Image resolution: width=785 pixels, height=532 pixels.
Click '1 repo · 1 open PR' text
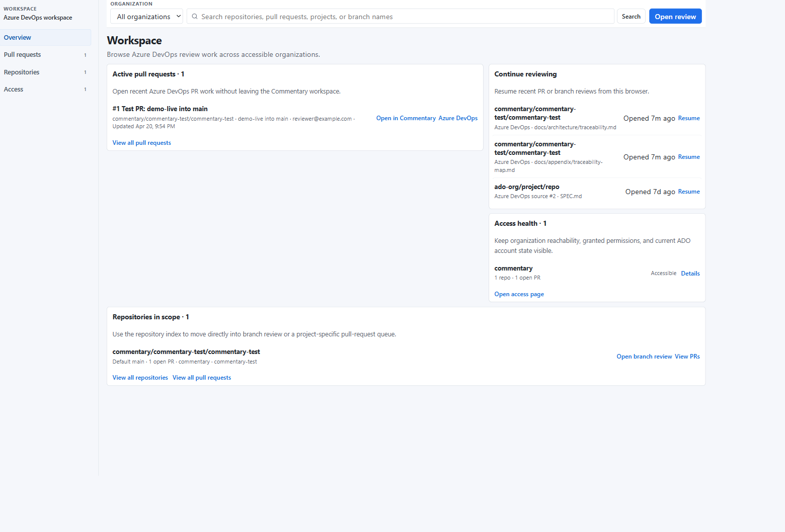tap(517, 278)
